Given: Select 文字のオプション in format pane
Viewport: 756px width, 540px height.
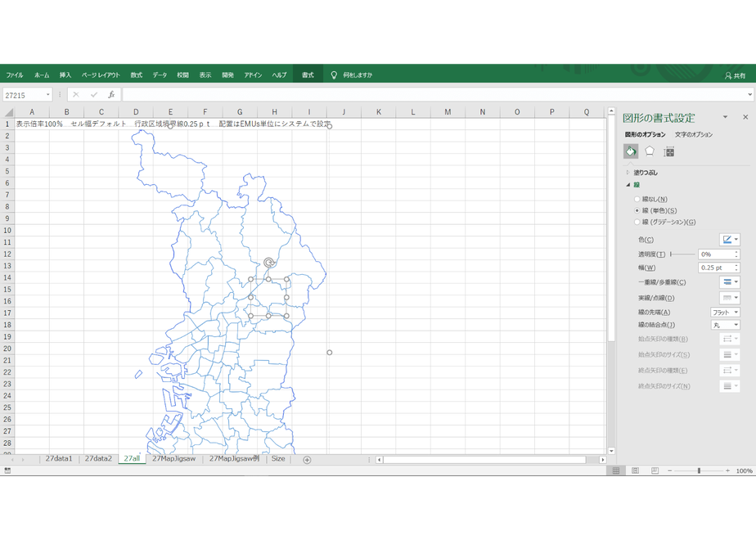Looking at the screenshot, I should point(694,134).
